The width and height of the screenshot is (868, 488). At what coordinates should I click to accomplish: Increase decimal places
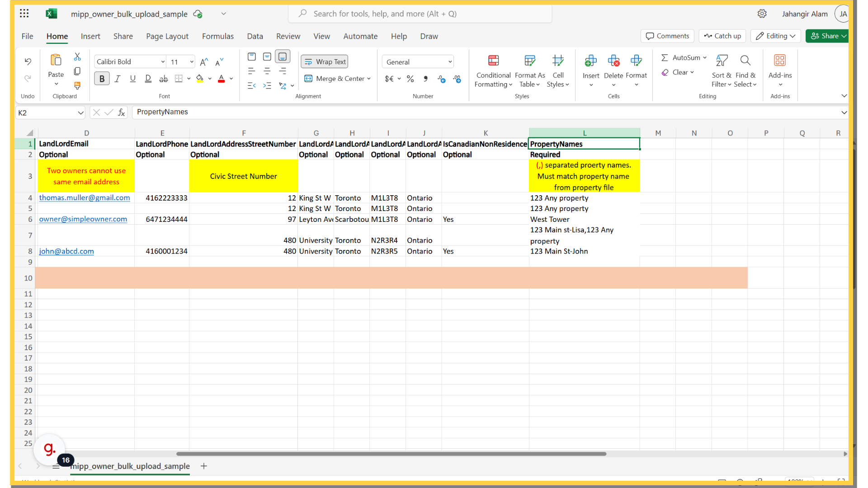pos(442,79)
